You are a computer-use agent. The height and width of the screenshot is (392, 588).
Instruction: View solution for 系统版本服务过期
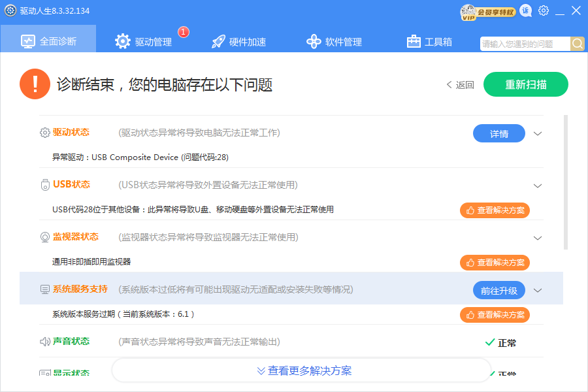click(495, 315)
